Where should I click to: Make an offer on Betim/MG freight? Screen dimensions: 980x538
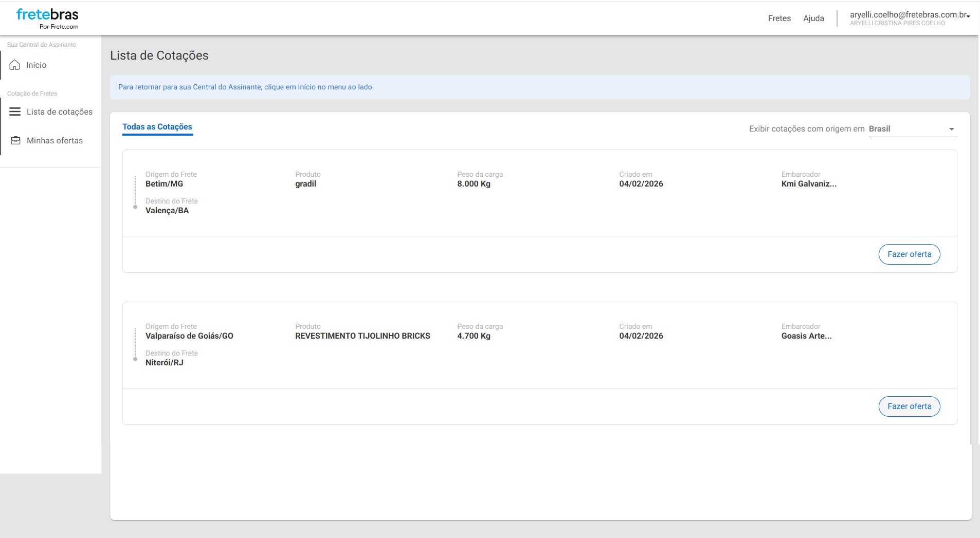coord(909,254)
